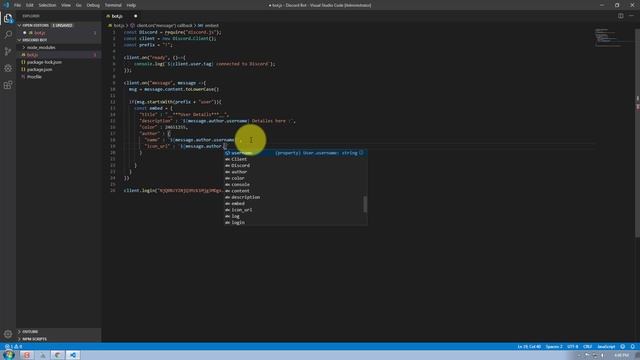640x360 pixels.
Task: Click Spaces: 2 indentation in status bar
Action: [554, 347]
